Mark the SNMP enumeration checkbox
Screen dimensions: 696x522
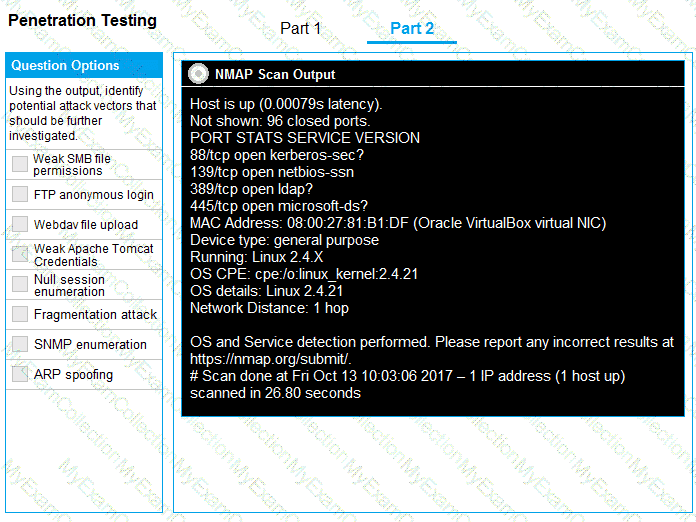coord(20,344)
